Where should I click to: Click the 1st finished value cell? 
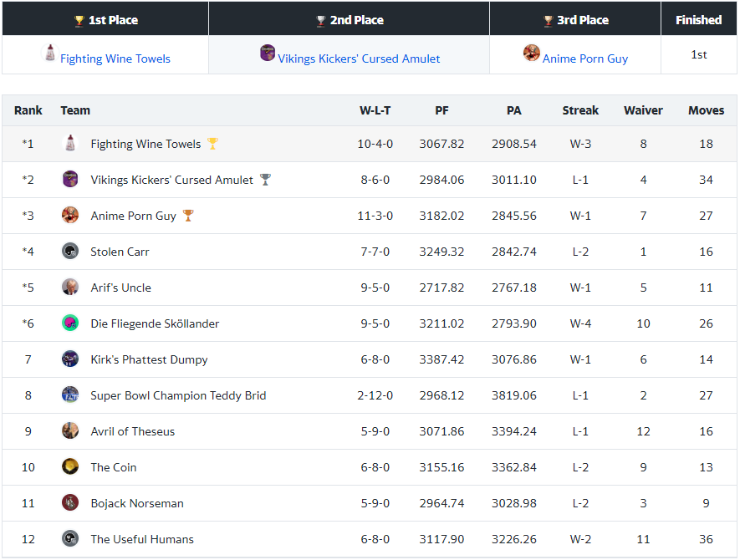click(x=698, y=54)
